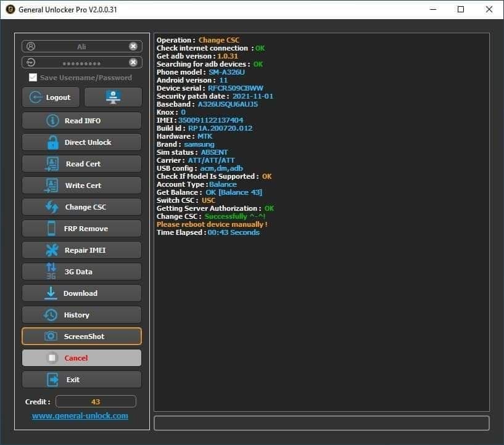
Task: Click carrier ATT/ATT/ATT text
Action: tap(211, 160)
